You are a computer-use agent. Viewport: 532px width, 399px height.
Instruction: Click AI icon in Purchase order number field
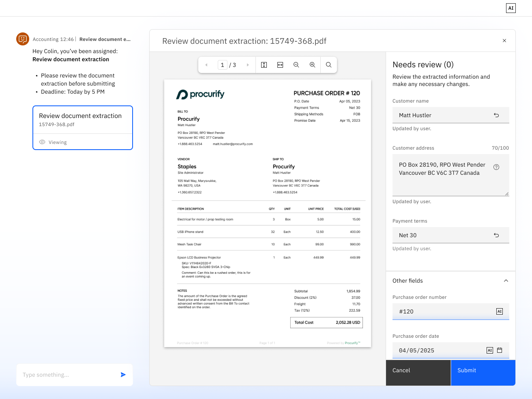(x=500, y=311)
